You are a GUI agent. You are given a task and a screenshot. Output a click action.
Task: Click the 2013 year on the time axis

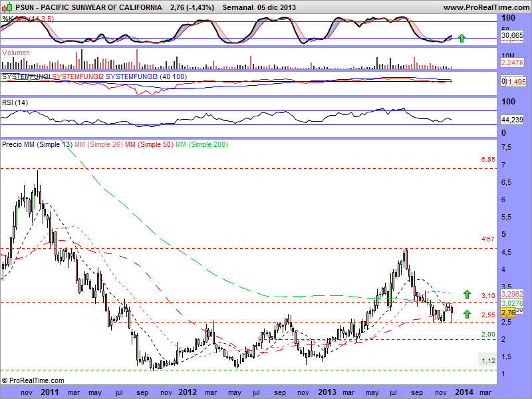(327, 392)
